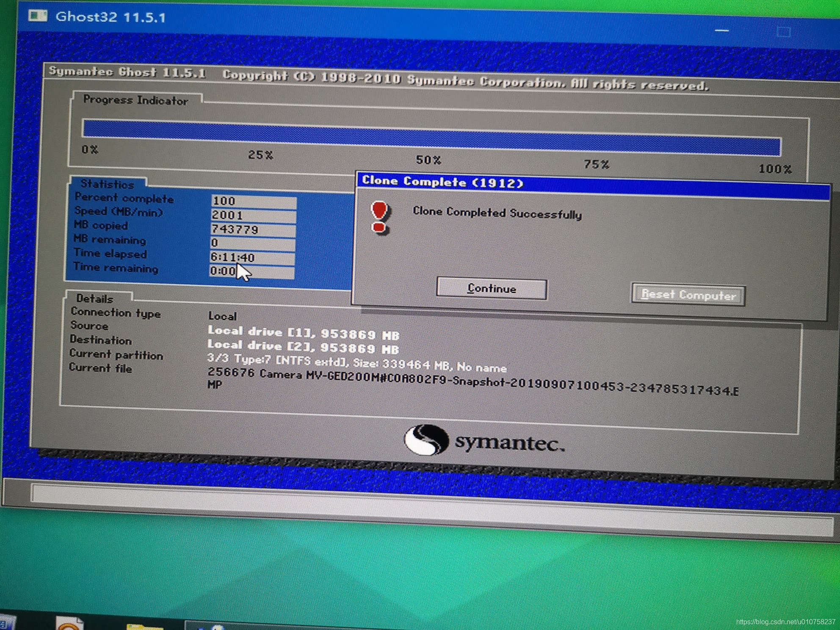Click the Continue button
The width and height of the screenshot is (840, 630).
[x=491, y=289]
